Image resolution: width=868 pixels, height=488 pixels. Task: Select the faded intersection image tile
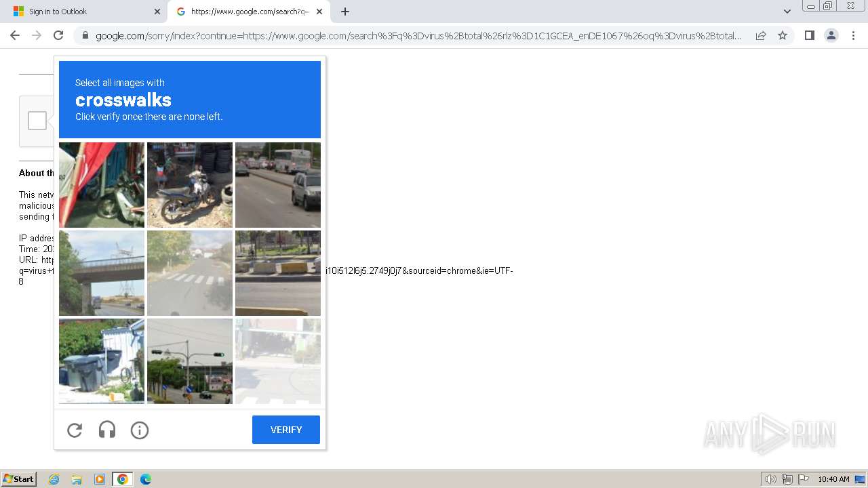[278, 361]
